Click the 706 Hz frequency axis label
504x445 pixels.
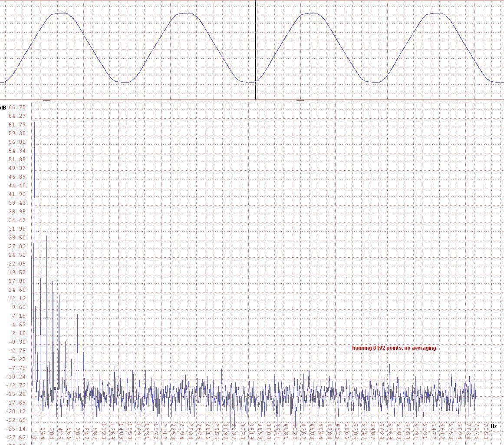[77, 433]
